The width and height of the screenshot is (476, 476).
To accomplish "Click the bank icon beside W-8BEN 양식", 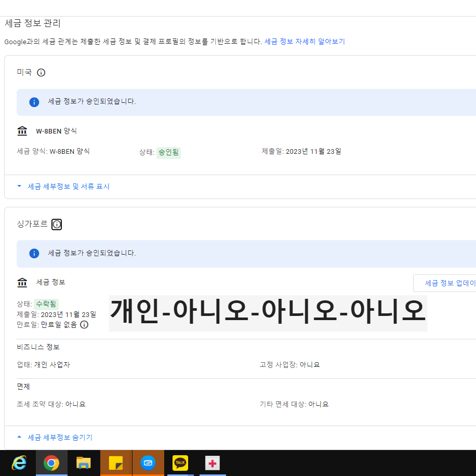I will click(x=22, y=131).
